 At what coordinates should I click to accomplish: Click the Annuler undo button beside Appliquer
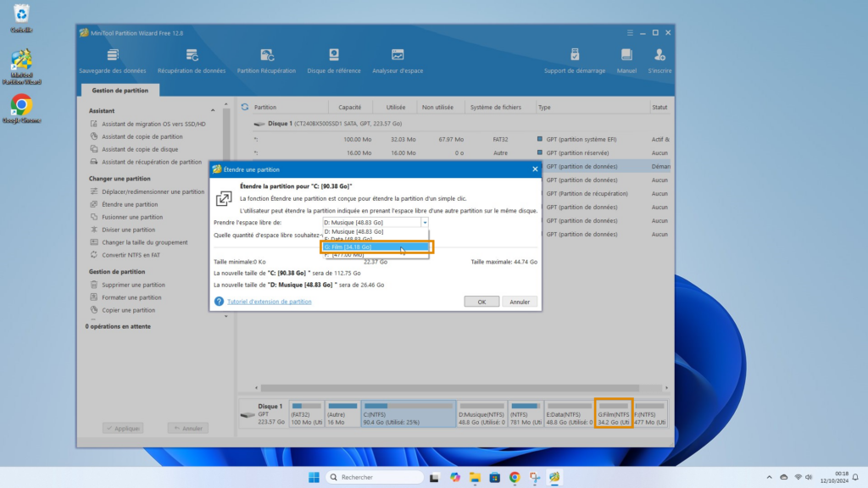188,428
